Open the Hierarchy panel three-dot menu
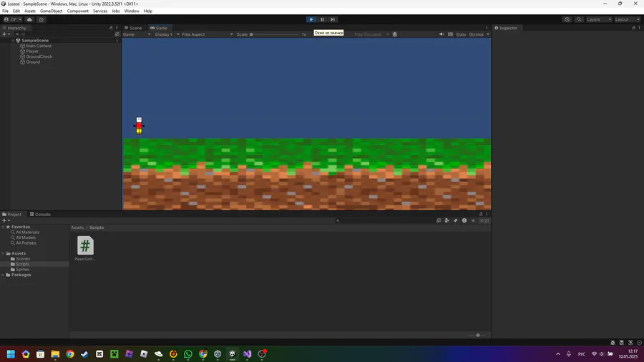This screenshot has height=362, width=644. coord(117,27)
